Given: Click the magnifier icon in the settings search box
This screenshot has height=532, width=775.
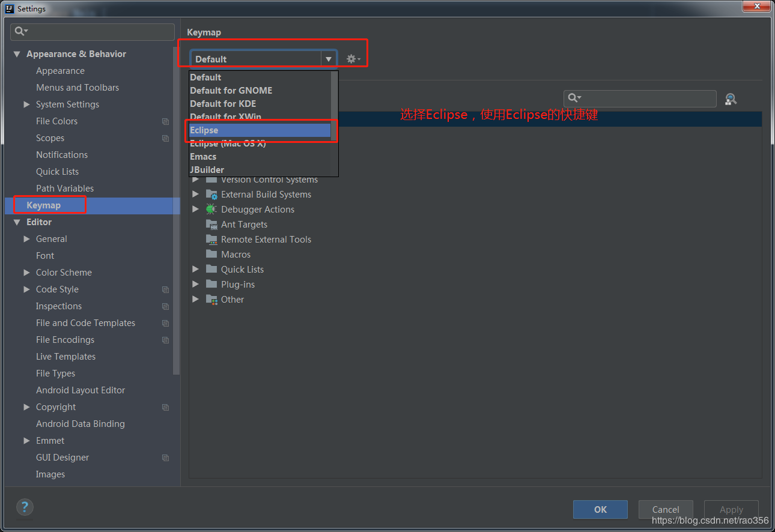Looking at the screenshot, I should tap(21, 31).
